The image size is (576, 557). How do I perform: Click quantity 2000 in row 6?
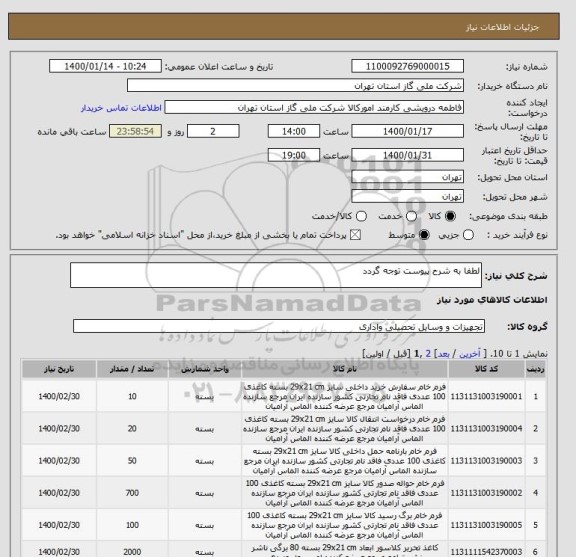tap(132, 552)
